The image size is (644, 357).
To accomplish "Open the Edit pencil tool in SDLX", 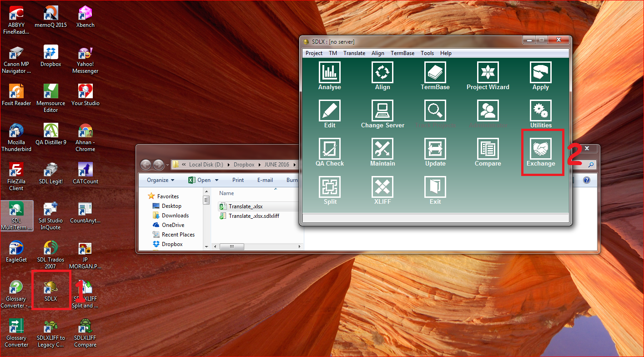I will pyautogui.click(x=330, y=114).
